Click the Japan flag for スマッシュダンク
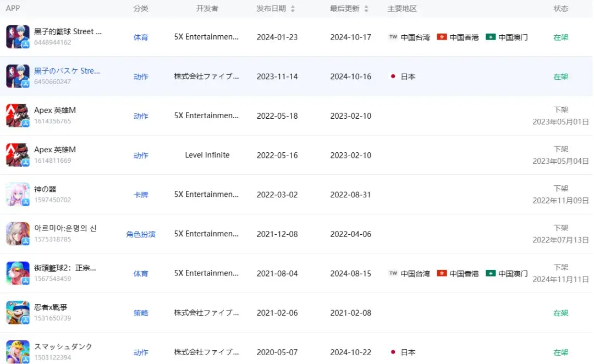Screen dimensions: 594x364 click(x=392, y=352)
